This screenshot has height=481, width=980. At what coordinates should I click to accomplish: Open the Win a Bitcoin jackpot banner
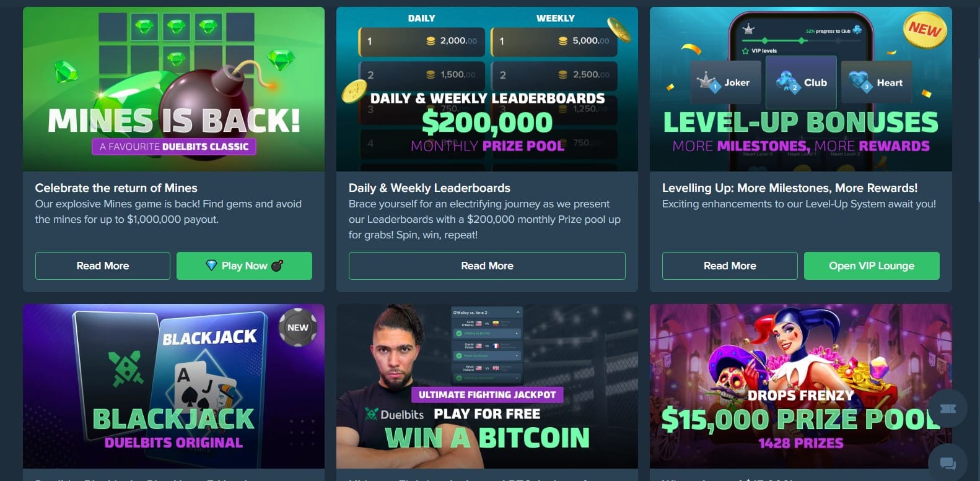[x=487, y=386]
